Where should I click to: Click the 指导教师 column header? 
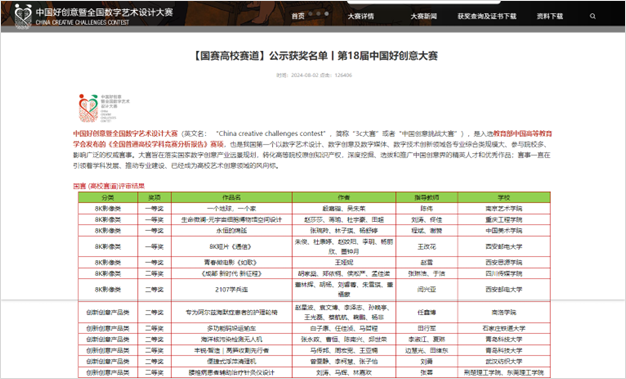tap(427, 197)
